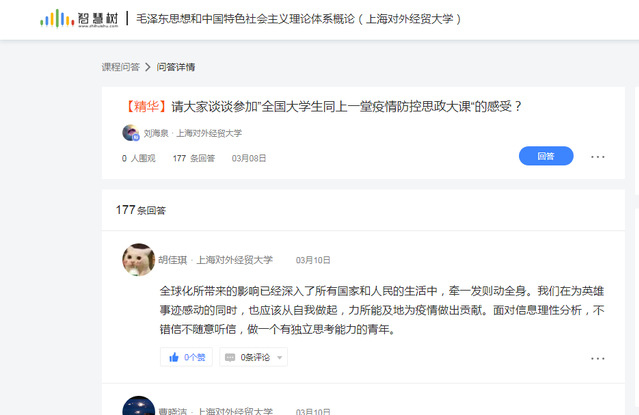Click the blue 回答 button
Image resolution: width=639 pixels, height=415 pixels.
coord(546,156)
